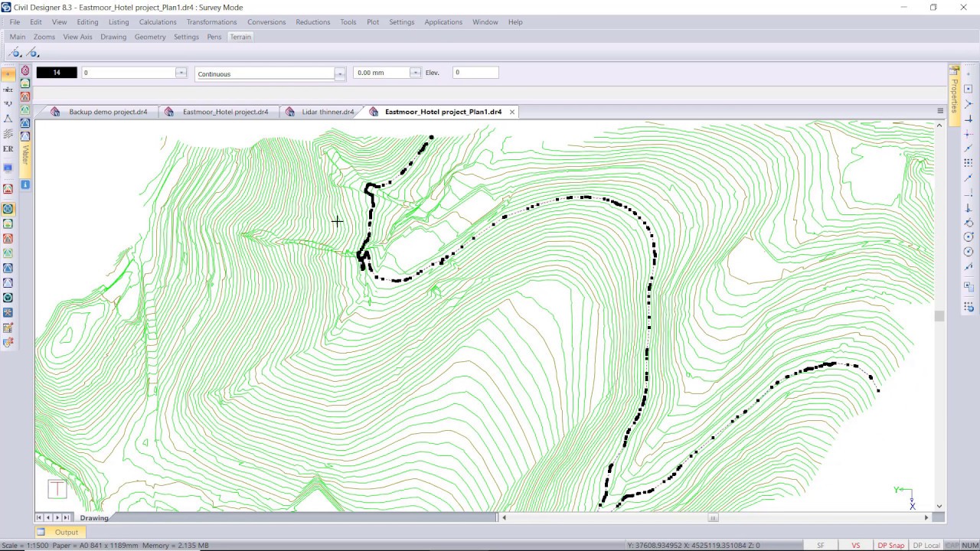Open Continuous line type dropdown
The height and width of the screenshot is (551, 980).
coord(339,73)
